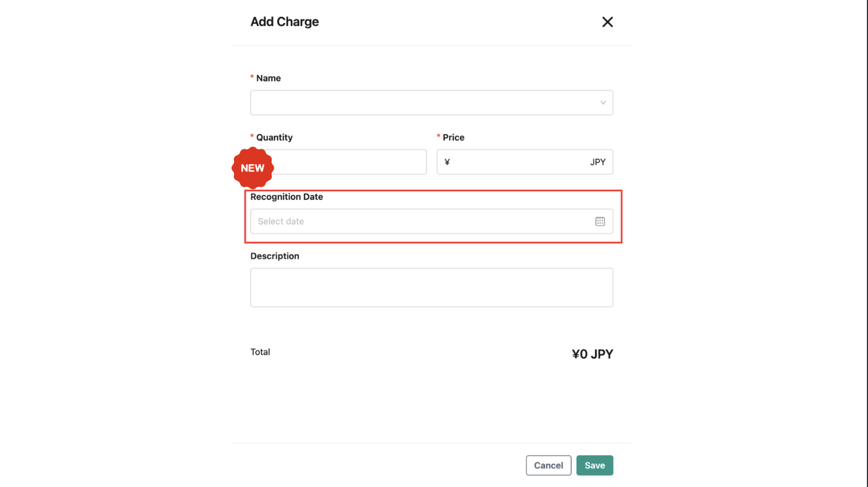Screen dimensions: 868x487
Task: Click the chevron arrow in the Name field
Action: pos(603,102)
